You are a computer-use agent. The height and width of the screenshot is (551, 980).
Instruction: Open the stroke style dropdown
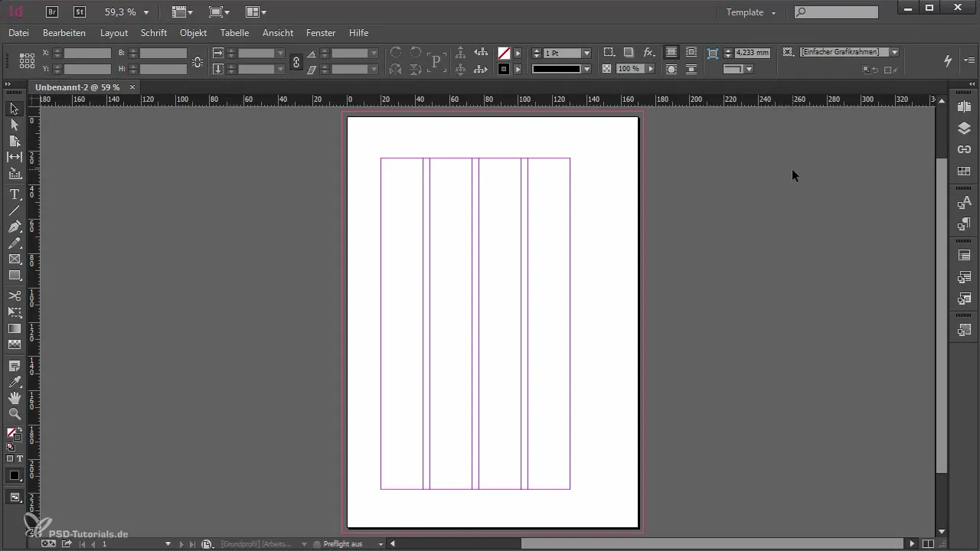pyautogui.click(x=586, y=69)
